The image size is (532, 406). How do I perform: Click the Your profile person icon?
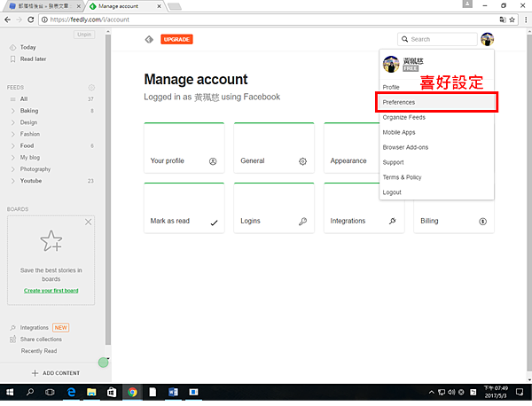[213, 161]
